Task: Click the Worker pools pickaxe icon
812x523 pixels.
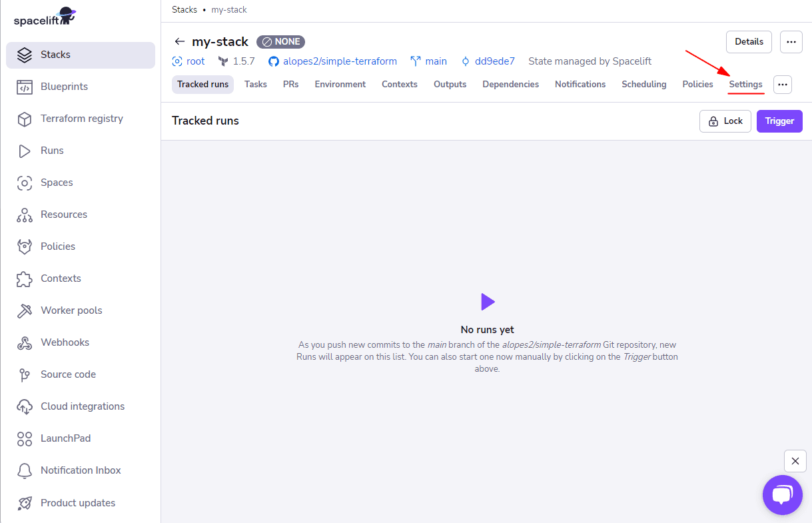Action: coord(25,310)
